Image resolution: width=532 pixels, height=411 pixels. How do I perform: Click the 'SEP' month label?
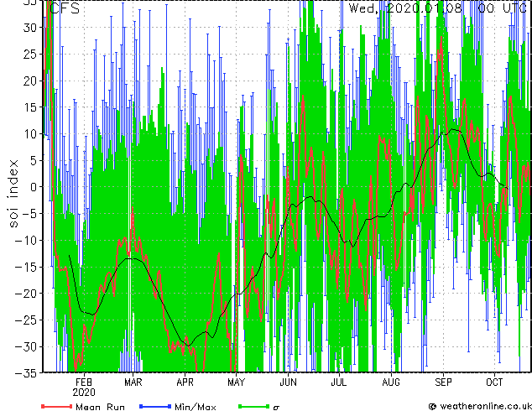click(x=443, y=382)
